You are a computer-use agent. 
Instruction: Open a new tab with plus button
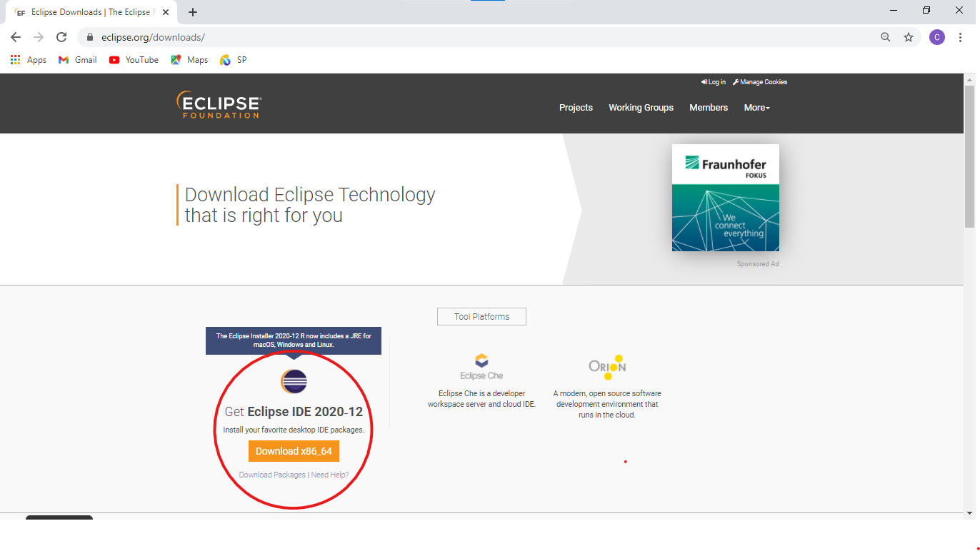pyautogui.click(x=193, y=12)
